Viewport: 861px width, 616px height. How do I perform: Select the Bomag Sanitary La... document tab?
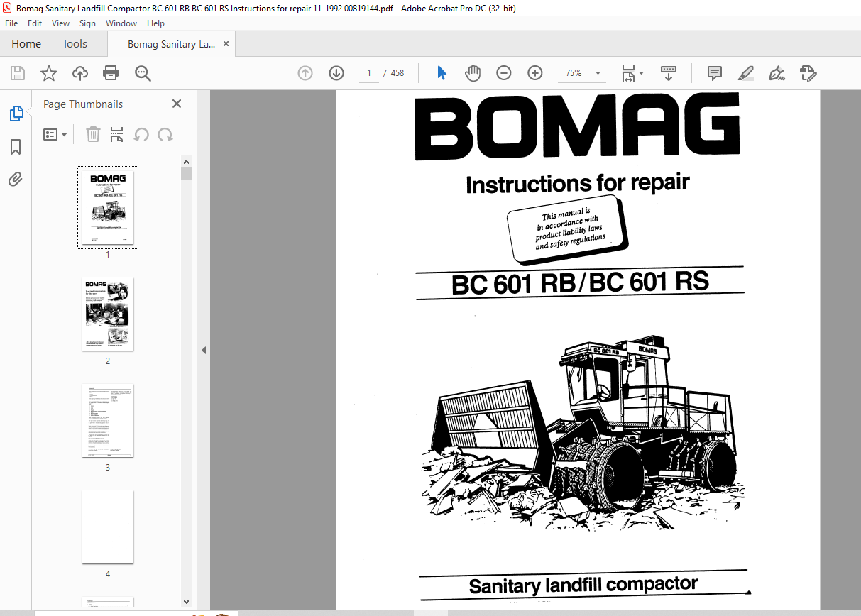[171, 44]
